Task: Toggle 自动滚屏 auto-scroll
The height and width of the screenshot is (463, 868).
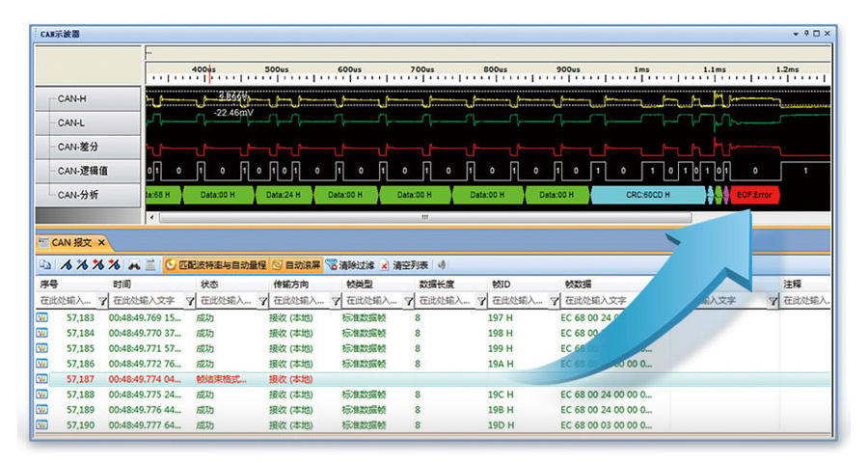Action: (x=295, y=264)
